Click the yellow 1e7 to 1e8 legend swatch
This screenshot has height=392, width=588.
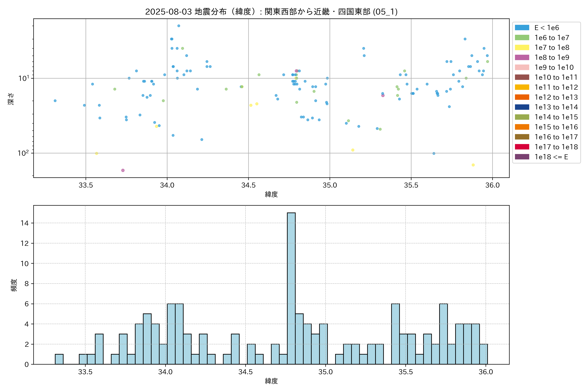point(522,48)
